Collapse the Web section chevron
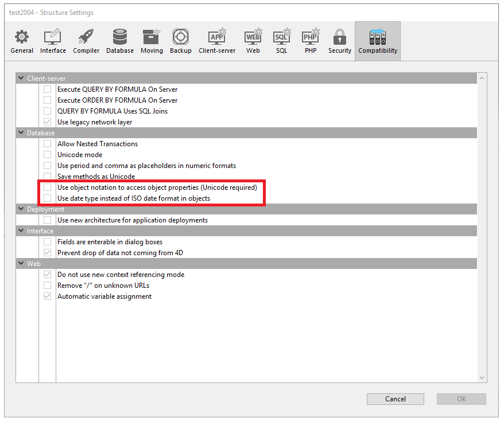 tap(21, 263)
